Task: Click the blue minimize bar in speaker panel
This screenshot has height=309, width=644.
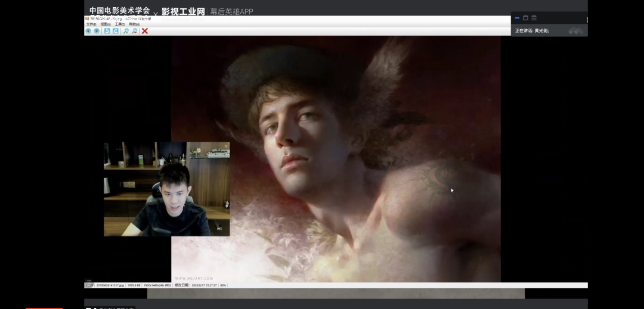Action: (x=517, y=18)
